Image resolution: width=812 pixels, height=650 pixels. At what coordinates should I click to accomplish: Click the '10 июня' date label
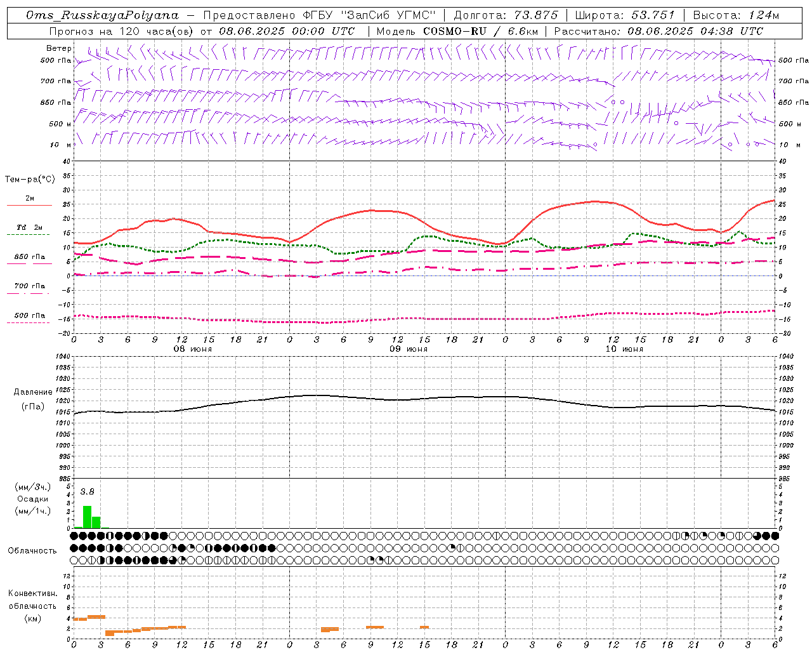[x=624, y=349]
